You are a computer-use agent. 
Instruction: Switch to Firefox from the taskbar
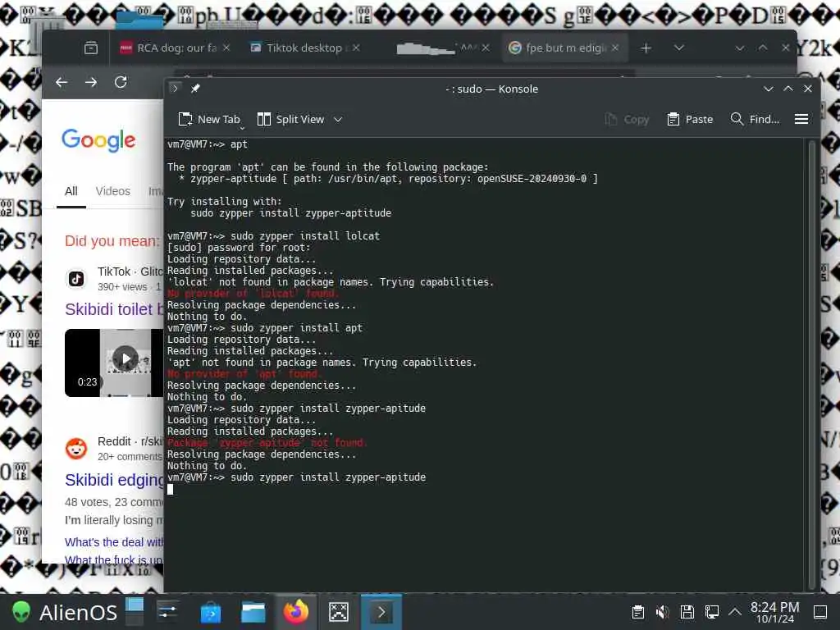(x=295, y=612)
